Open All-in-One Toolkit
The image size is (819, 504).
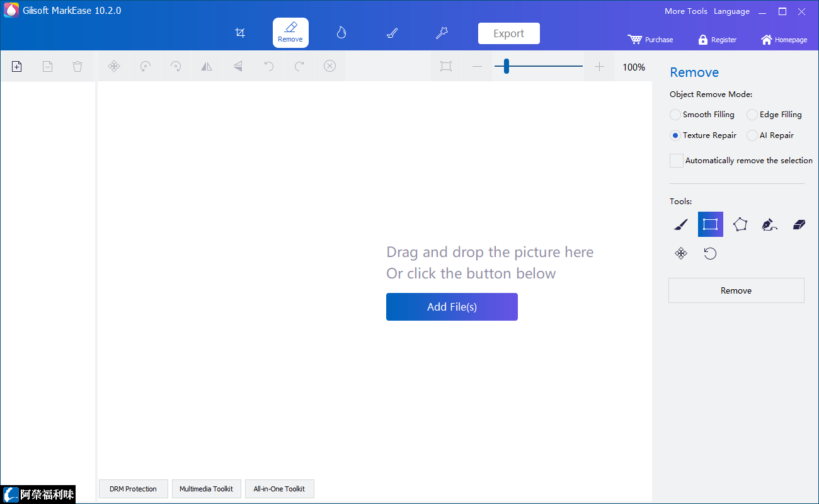(x=280, y=489)
